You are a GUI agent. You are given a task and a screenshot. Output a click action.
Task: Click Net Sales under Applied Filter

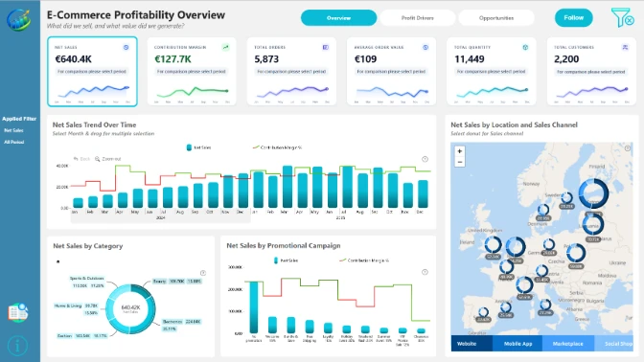click(x=13, y=130)
